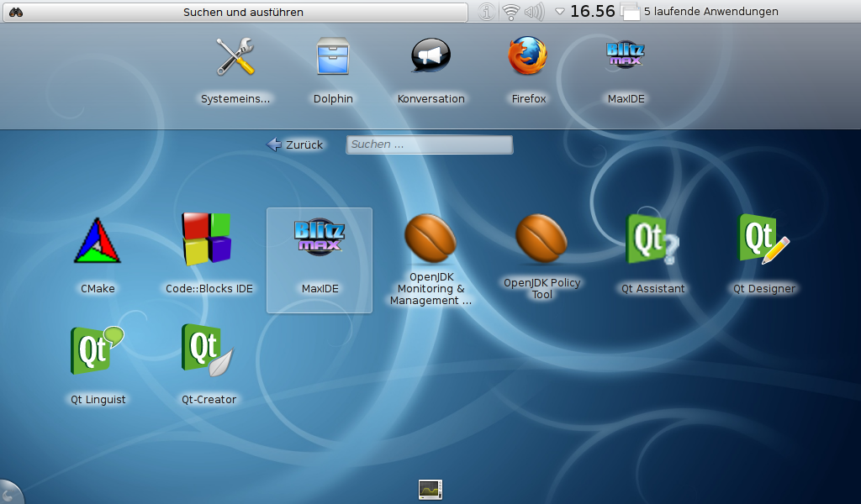Screen dimensions: 861x504
Task: Launch Qt-Creator
Action: 209,365
